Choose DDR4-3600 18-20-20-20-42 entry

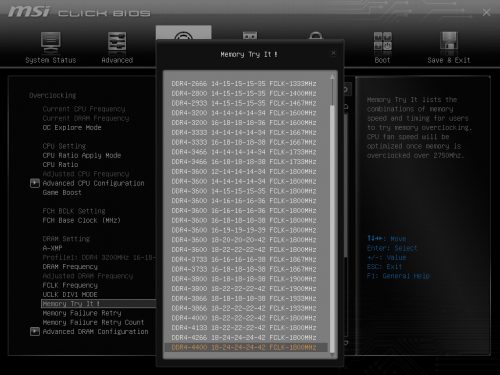[x=244, y=240]
